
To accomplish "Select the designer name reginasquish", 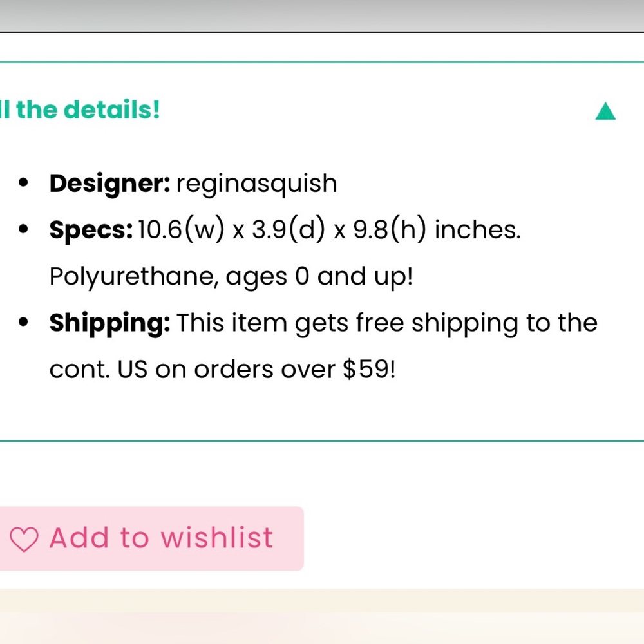I will coord(256,184).
